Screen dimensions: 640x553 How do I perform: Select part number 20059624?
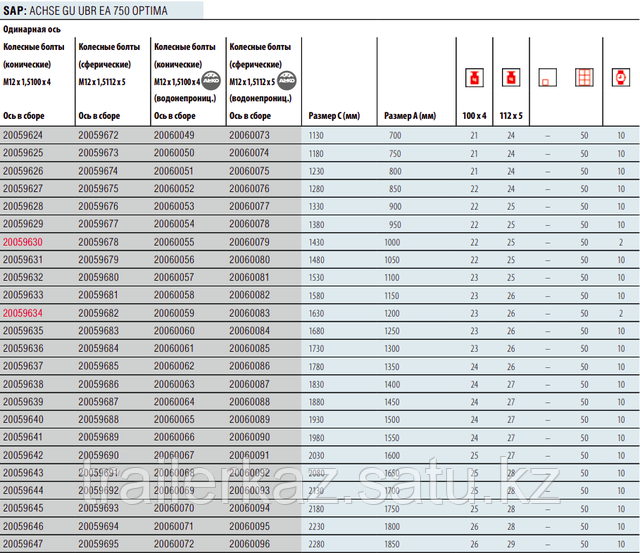[23, 135]
